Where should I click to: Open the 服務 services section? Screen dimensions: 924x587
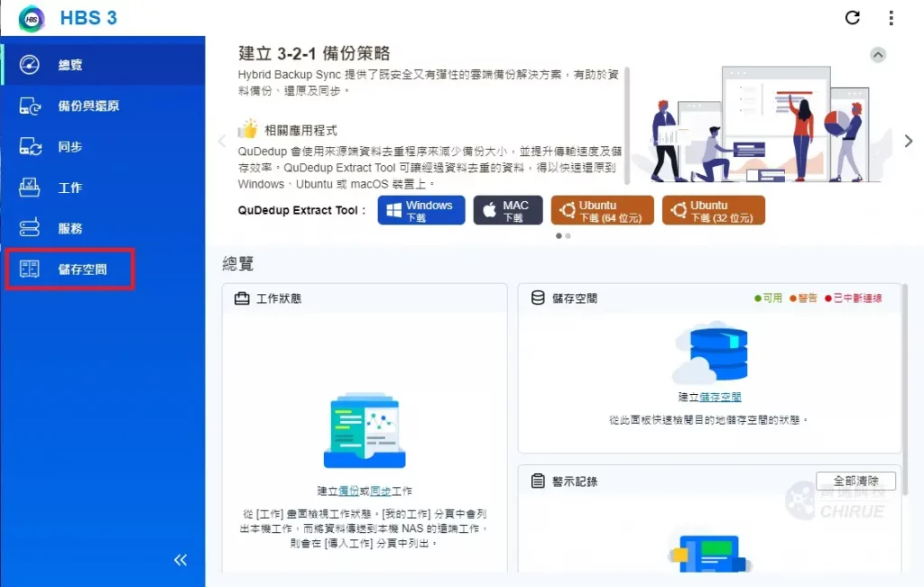pyautogui.click(x=103, y=228)
